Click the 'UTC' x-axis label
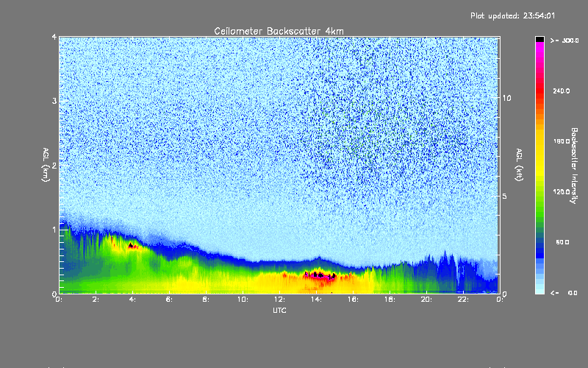The height and width of the screenshot is (368, 588). [x=279, y=310]
